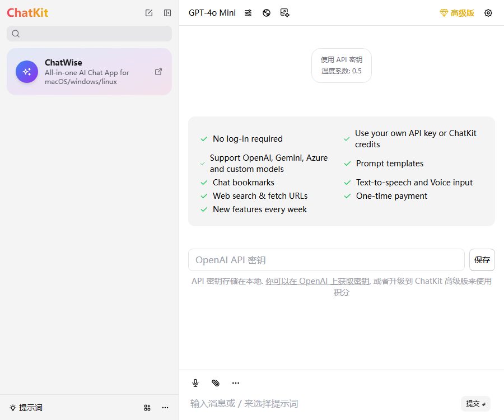Click the ChatWise sparkle logo

[27, 72]
